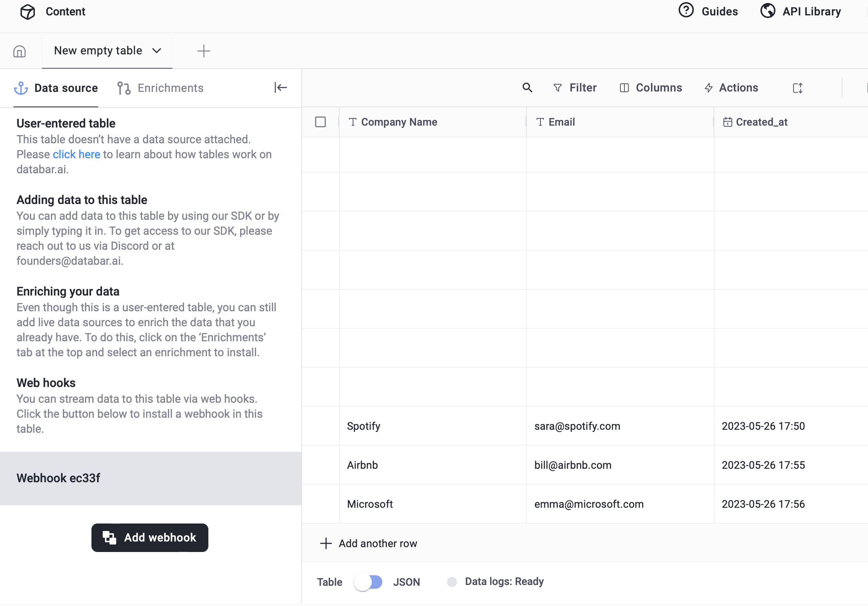Follow the click here link about tables
Screen dimensions: 868x606
(x=76, y=154)
